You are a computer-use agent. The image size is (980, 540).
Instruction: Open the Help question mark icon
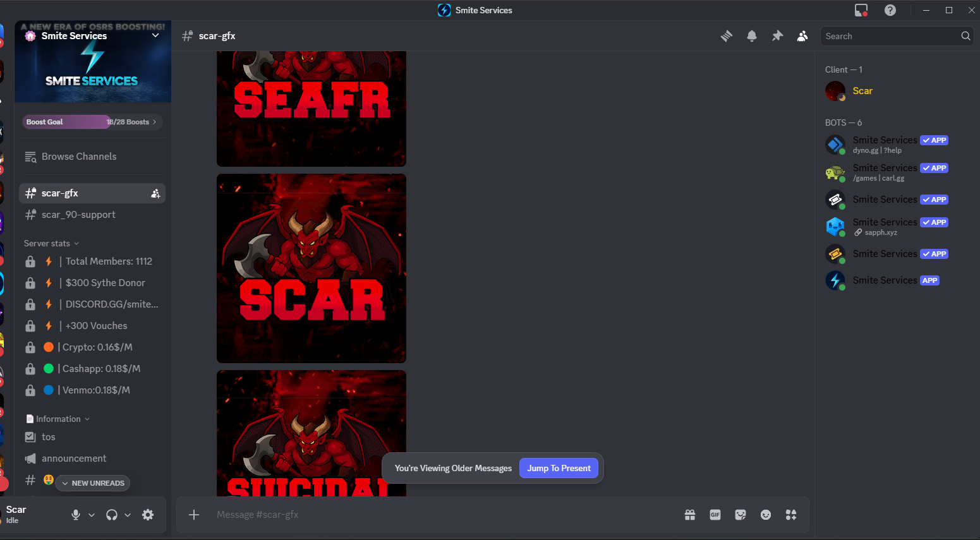coord(890,10)
